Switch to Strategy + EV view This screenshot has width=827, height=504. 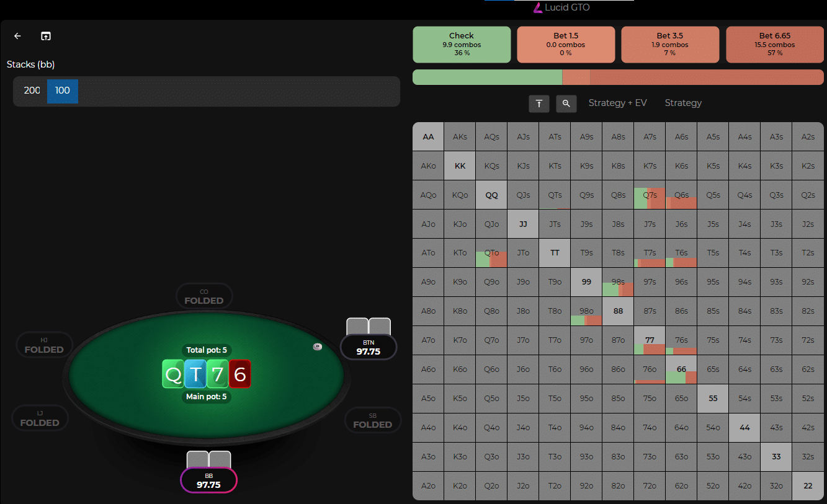pyautogui.click(x=617, y=103)
